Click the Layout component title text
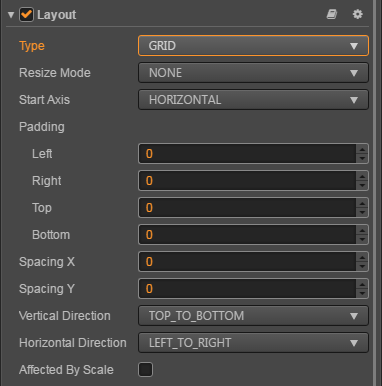Image resolution: width=382 pixels, height=386 pixels. (x=57, y=15)
